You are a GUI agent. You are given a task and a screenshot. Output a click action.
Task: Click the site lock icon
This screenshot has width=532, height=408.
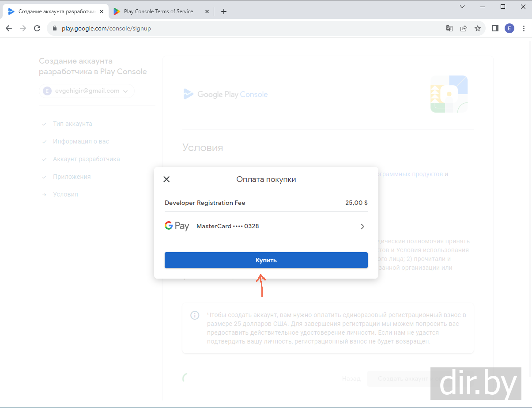pos(55,28)
